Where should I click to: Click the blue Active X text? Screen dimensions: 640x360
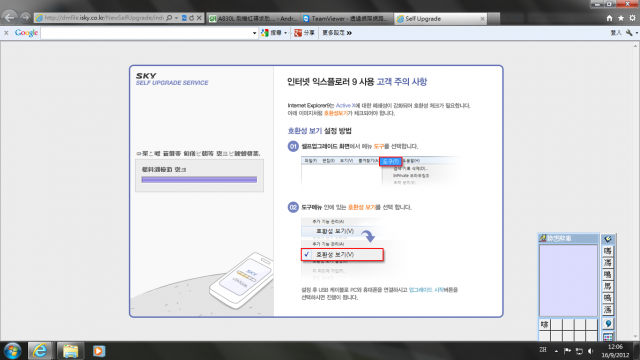click(346, 105)
